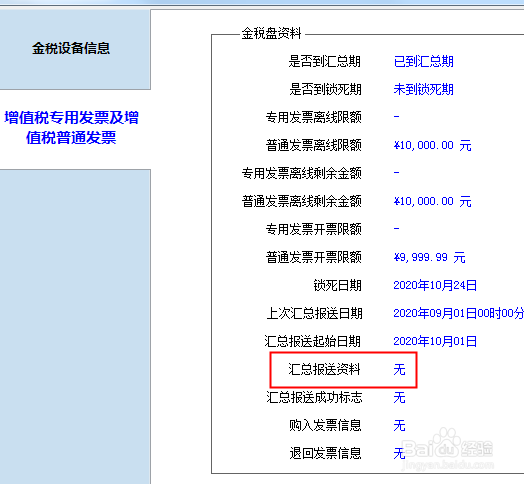Click the 金税盘资料 group title
The height and width of the screenshot is (484, 524).
271,33
